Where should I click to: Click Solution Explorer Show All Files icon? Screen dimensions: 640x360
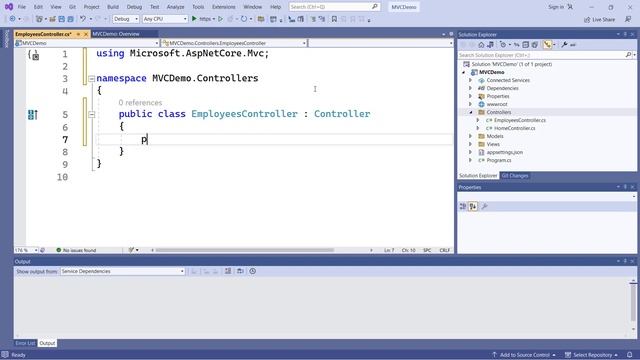tap(535, 45)
